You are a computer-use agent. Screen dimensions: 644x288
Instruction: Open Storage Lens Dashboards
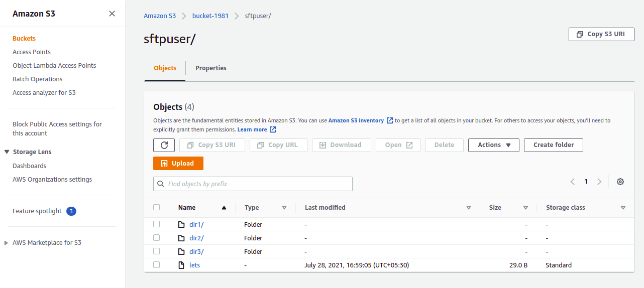tap(29, 166)
